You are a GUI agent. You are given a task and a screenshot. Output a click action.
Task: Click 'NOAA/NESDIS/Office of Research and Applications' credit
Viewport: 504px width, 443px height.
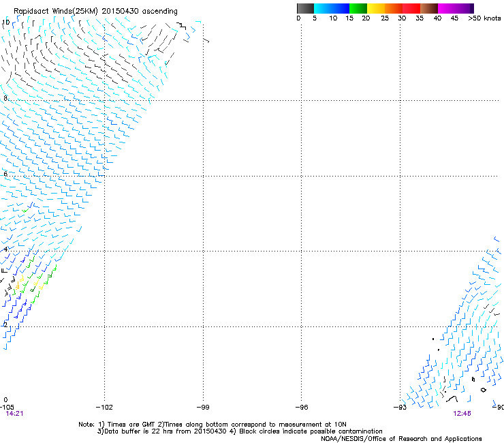coord(401,438)
